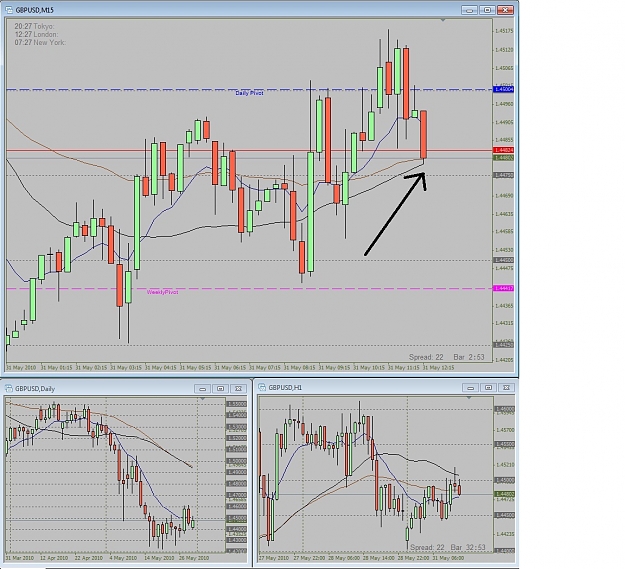The width and height of the screenshot is (625, 569).
Task: Click the green 1.44802 current price label on M15
Action: point(504,158)
